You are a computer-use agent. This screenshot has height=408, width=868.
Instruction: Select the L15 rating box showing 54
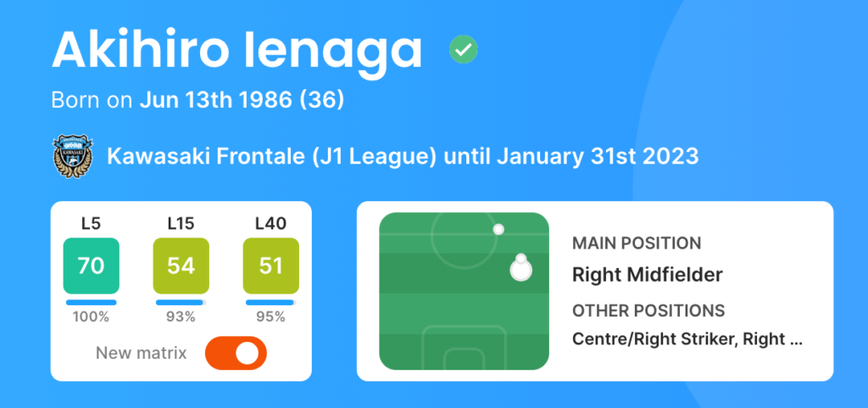(181, 266)
